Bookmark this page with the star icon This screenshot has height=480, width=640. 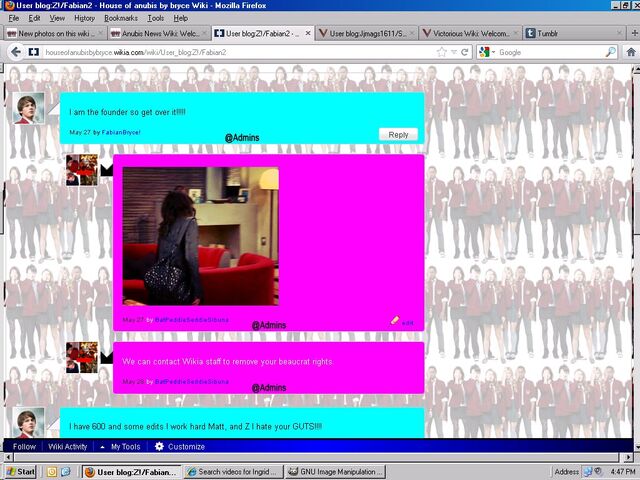pos(442,52)
